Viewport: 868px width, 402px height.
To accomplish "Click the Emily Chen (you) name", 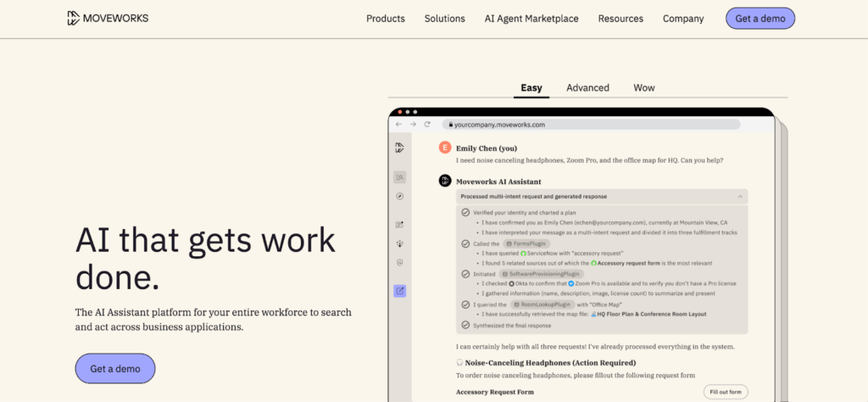I will [487, 148].
